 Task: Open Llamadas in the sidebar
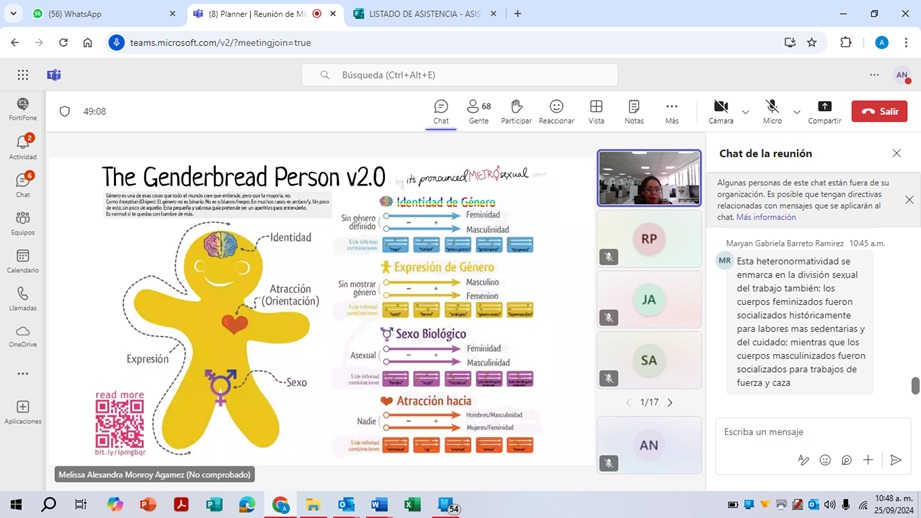pos(23,298)
